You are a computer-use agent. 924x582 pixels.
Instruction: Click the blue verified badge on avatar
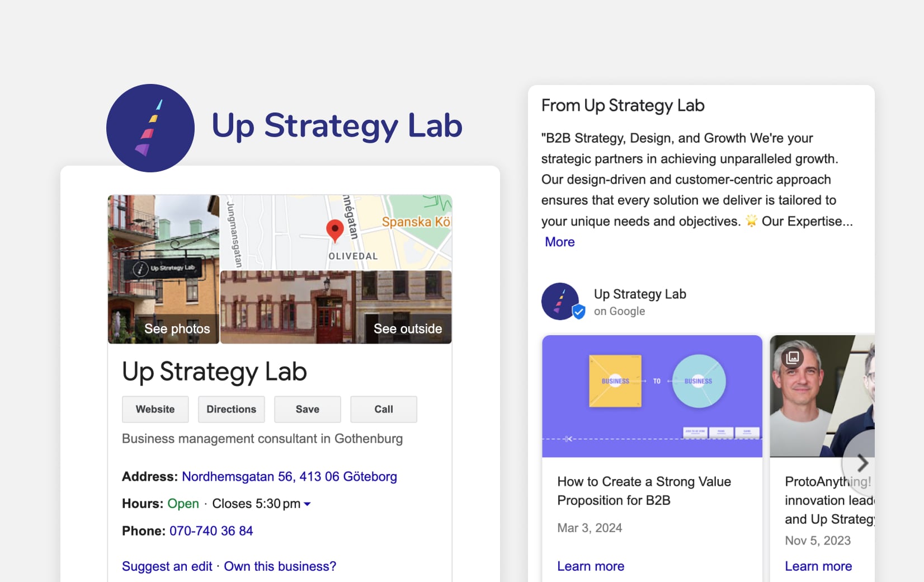(x=579, y=311)
